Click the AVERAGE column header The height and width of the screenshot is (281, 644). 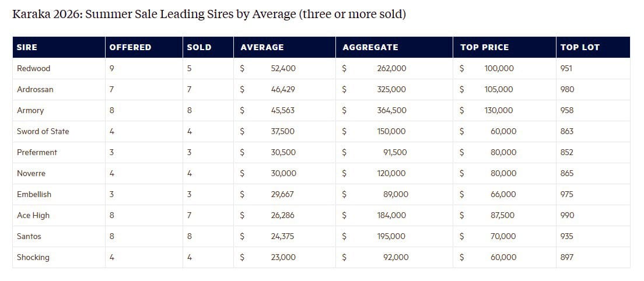point(262,47)
